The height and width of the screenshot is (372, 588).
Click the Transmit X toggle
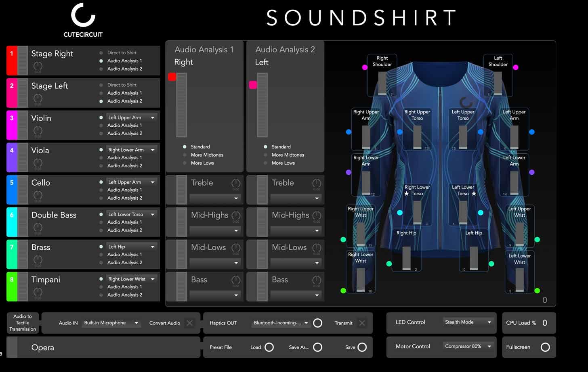point(362,323)
